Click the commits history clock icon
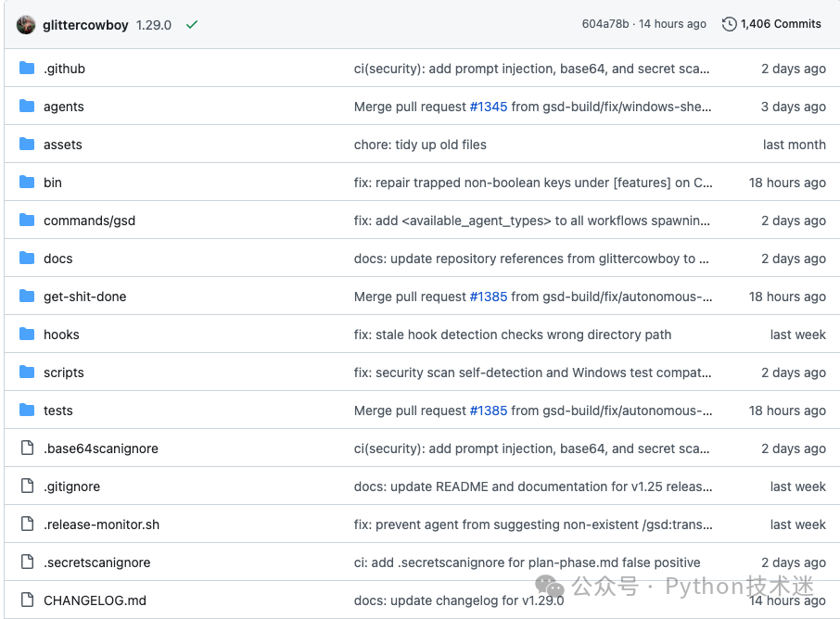 (x=729, y=24)
